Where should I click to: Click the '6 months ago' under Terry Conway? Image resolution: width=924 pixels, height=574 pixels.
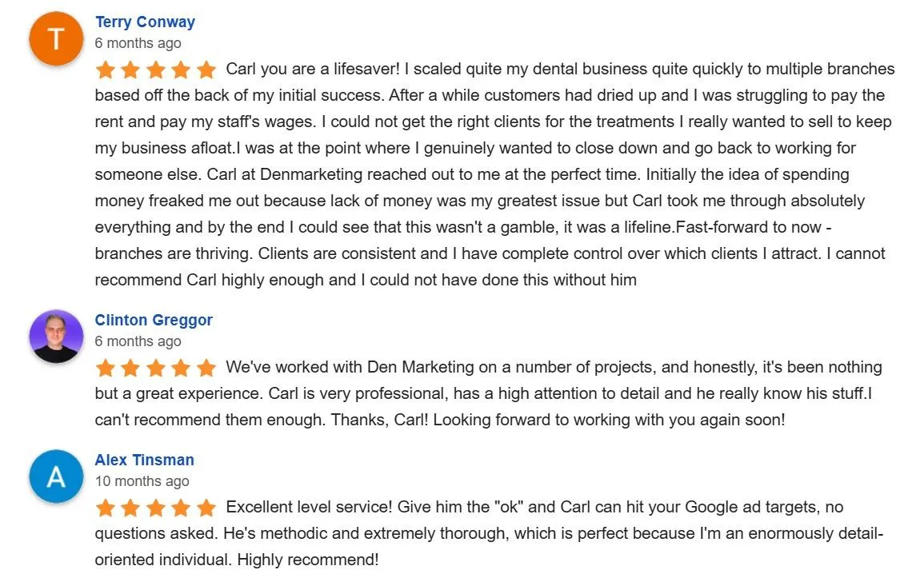point(138,43)
